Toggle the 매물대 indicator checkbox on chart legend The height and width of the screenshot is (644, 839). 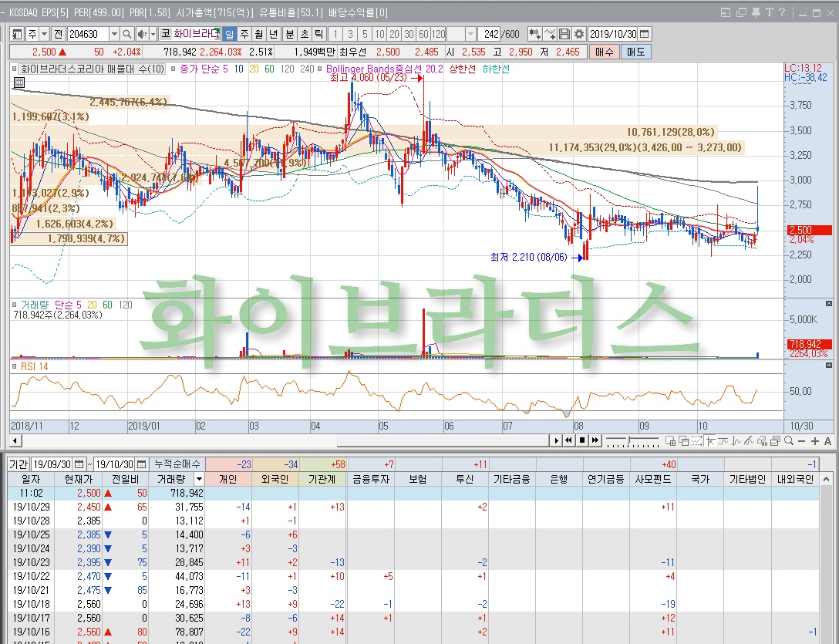(x=15, y=69)
